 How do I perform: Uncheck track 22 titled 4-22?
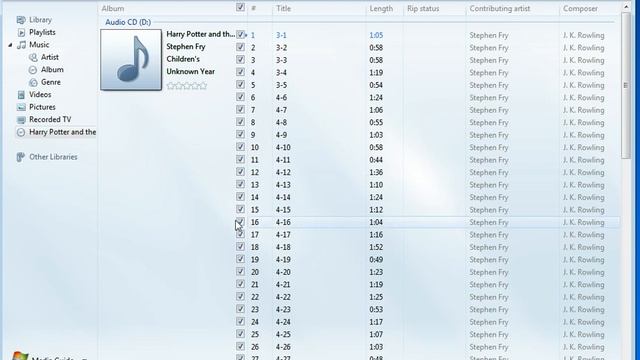point(240,296)
